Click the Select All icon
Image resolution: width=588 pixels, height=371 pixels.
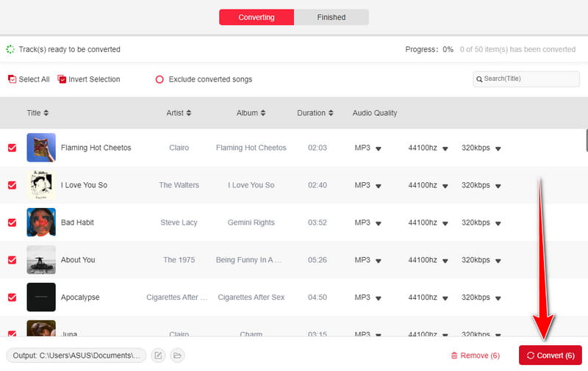(12, 79)
